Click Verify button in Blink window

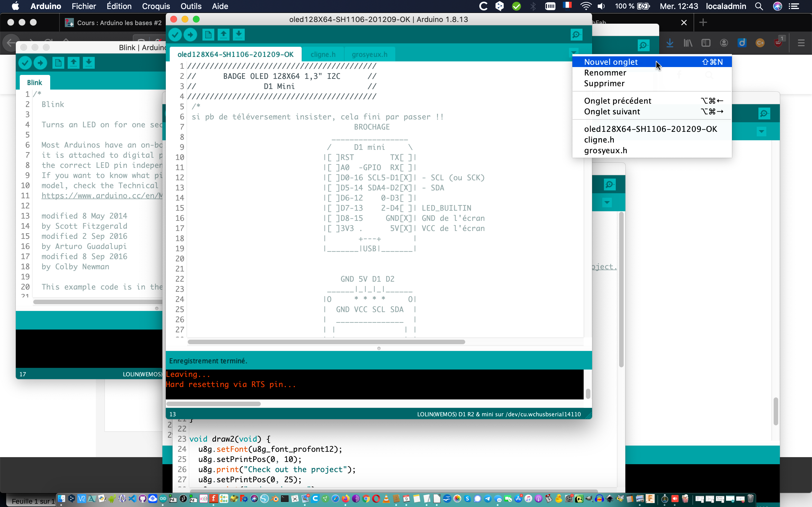tap(25, 63)
